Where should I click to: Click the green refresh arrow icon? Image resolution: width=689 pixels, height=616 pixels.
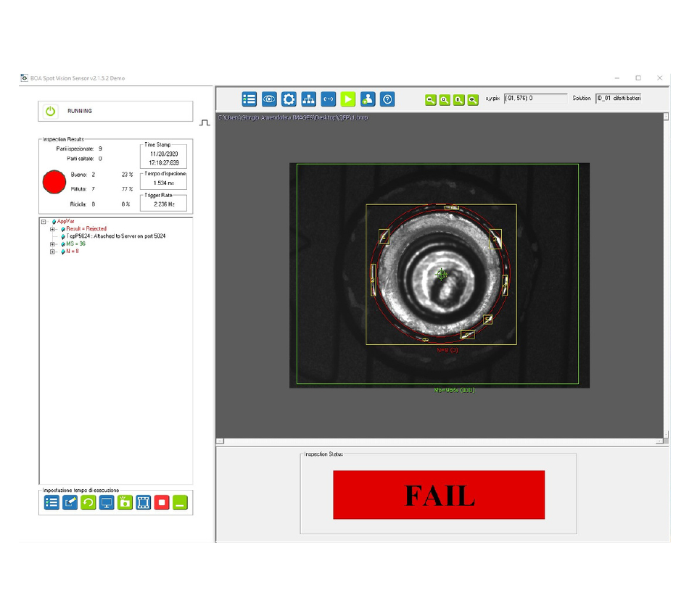tap(88, 502)
